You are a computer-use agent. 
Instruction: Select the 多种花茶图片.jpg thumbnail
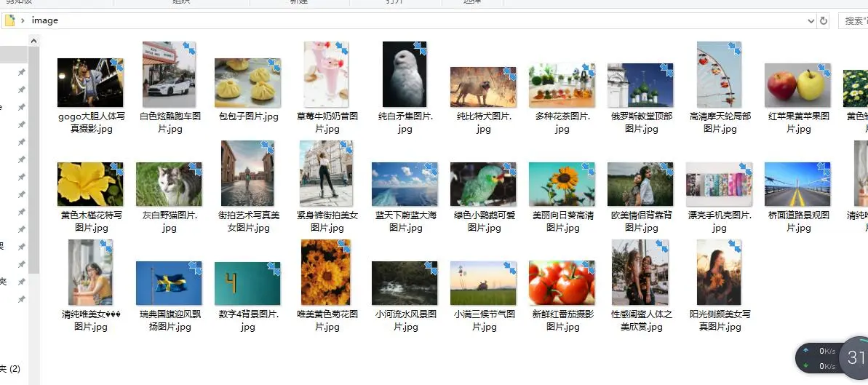(x=562, y=85)
